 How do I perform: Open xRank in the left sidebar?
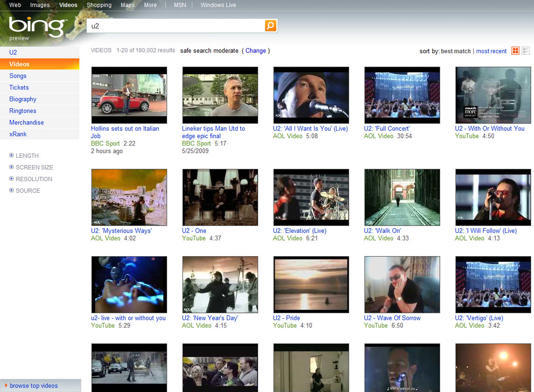pyautogui.click(x=18, y=134)
